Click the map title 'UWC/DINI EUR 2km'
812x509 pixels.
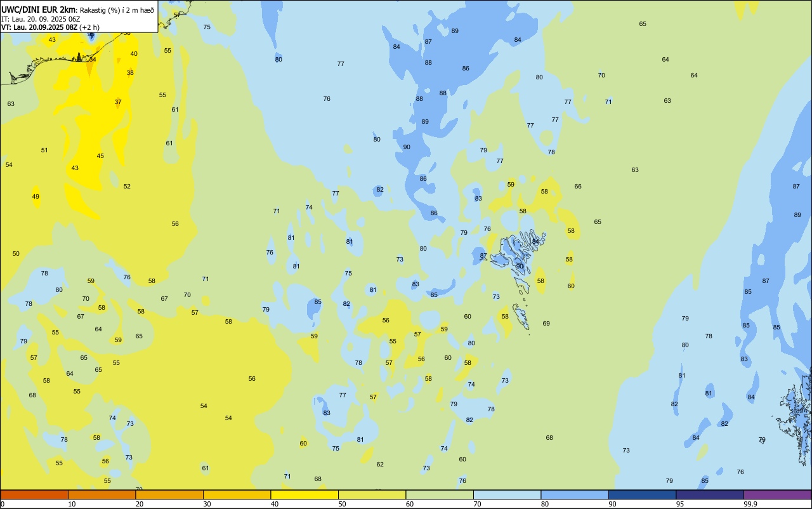(x=39, y=9)
